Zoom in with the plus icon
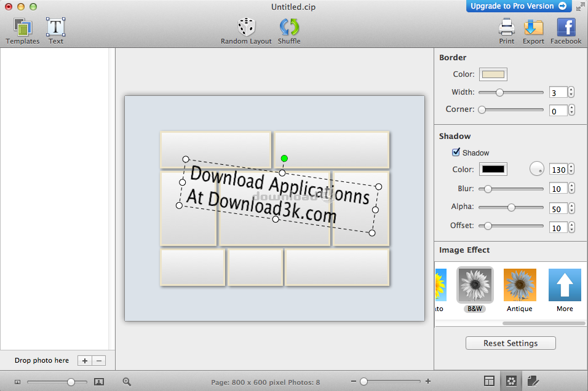 click(x=428, y=381)
